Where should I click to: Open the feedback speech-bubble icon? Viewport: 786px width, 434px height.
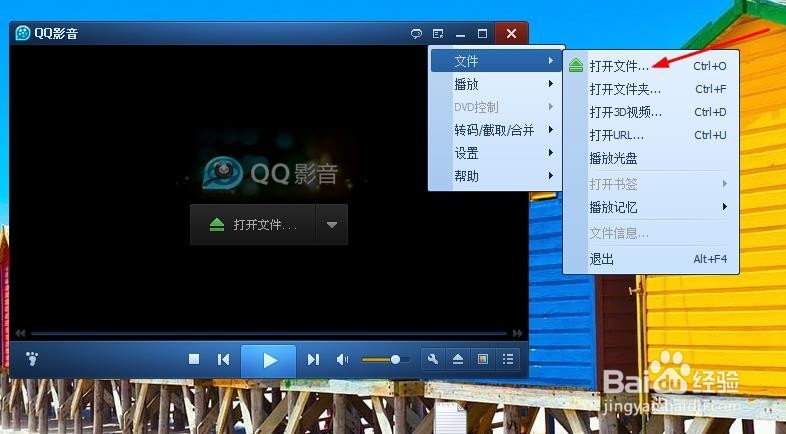pos(416,34)
